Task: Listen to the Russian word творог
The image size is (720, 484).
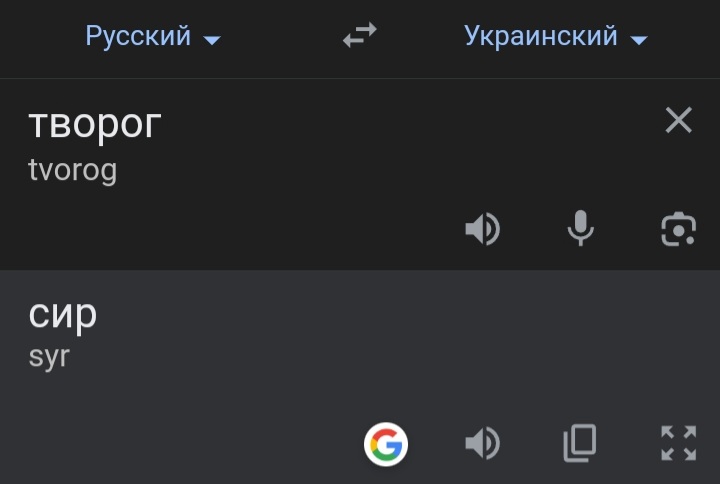Action: 482,229
